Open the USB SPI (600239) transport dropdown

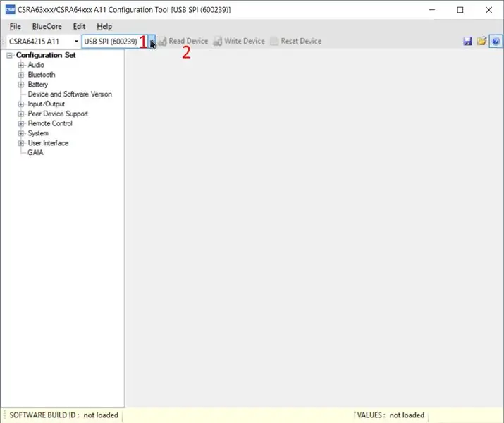152,42
